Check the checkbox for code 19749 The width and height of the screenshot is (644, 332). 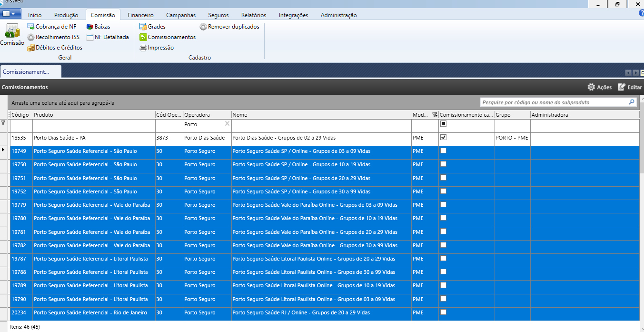click(443, 151)
